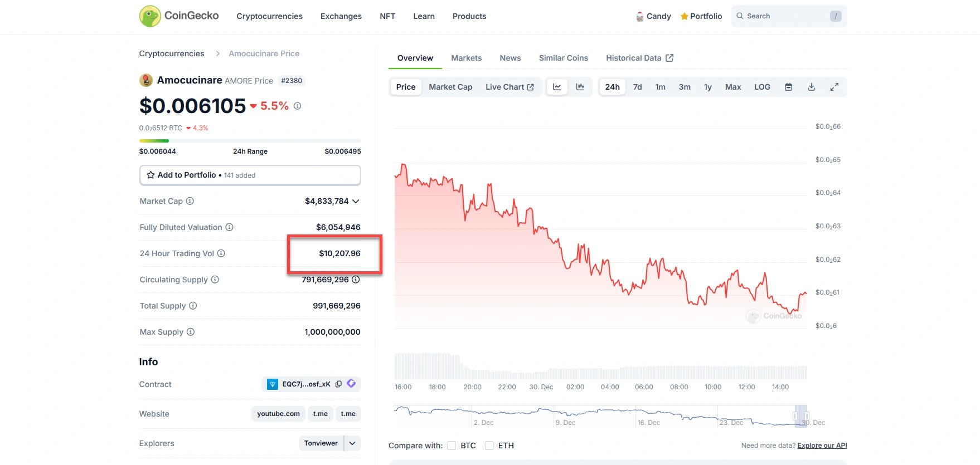Switch to line chart view icon

(x=557, y=87)
